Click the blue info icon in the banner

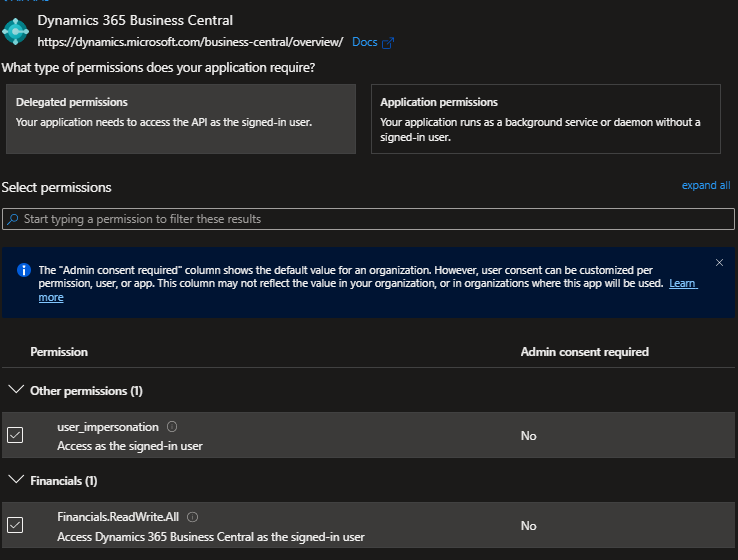point(24,270)
